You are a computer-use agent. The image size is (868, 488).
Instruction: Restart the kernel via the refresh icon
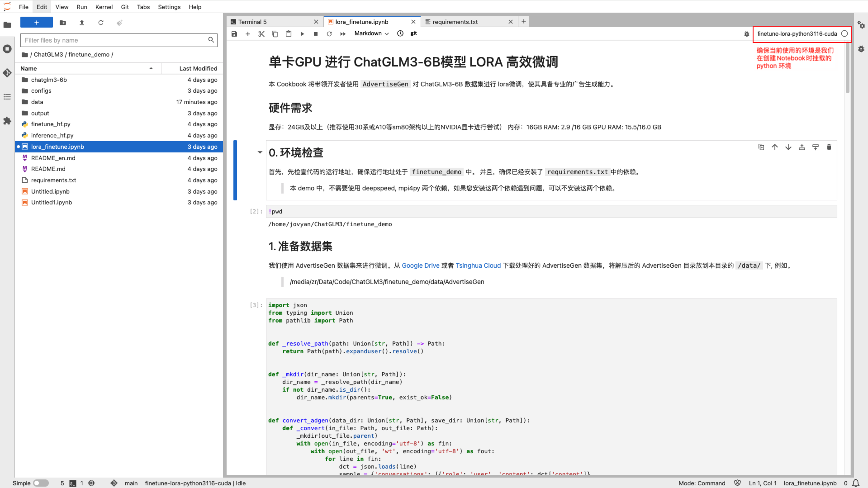pos(329,33)
